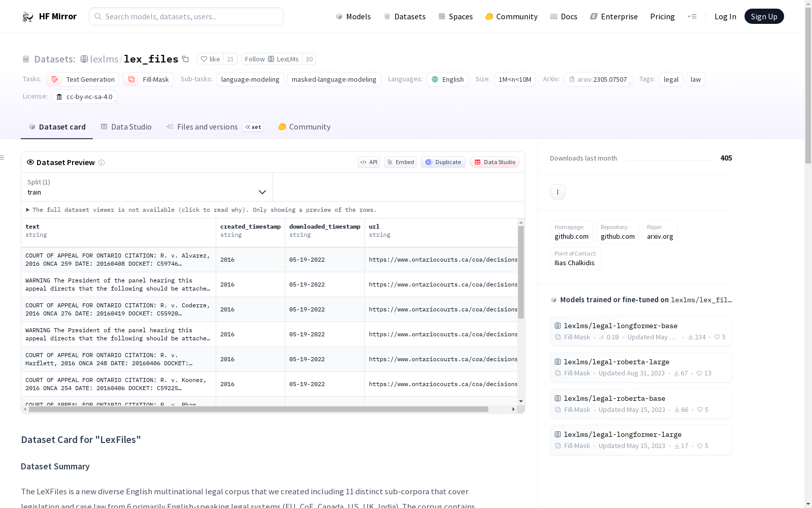Viewport: 812px width, 508px height.
Task: Expand the dataset viewer not available notice
Action: click(x=201, y=210)
